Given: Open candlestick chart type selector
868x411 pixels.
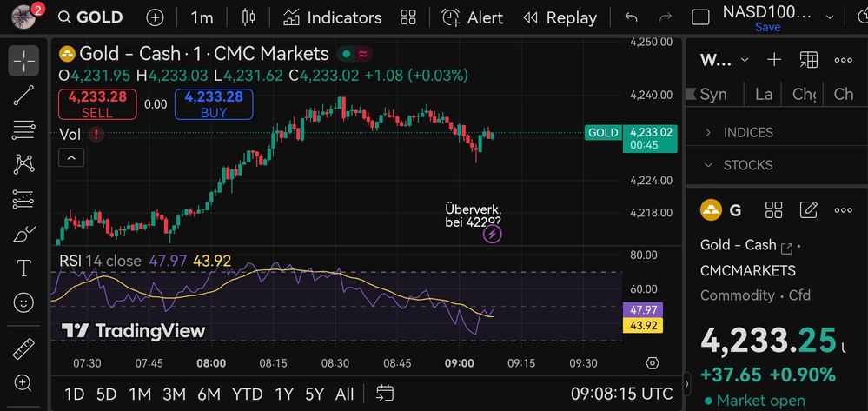Looking at the screenshot, I should (248, 17).
